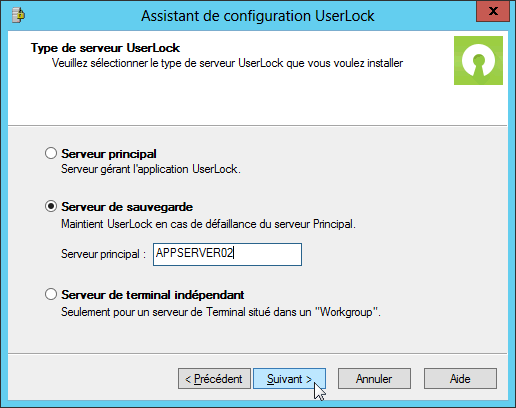Click the 'Serveur gérant l'application UserLock' description

[151, 169]
